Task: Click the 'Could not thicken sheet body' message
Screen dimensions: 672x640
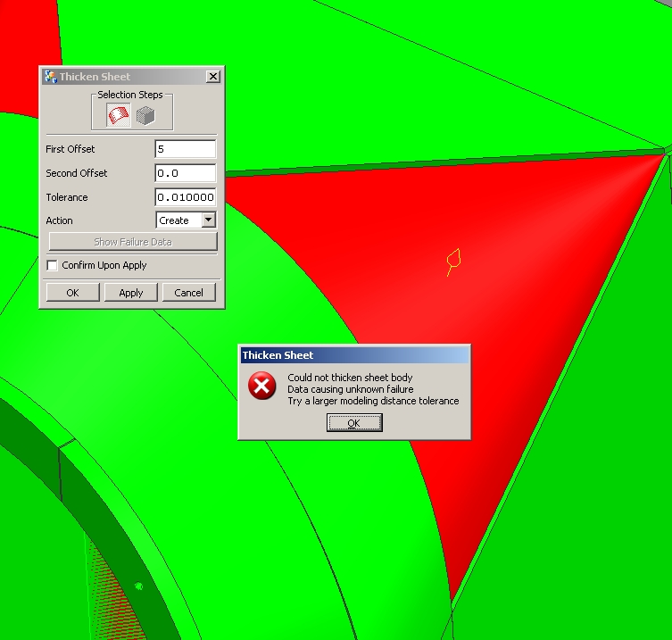Action: (x=350, y=378)
